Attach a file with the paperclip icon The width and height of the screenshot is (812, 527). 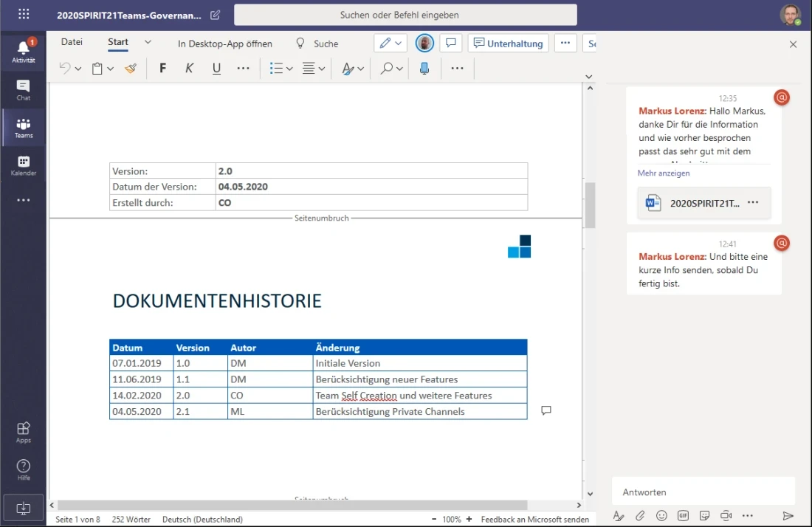[x=640, y=515]
